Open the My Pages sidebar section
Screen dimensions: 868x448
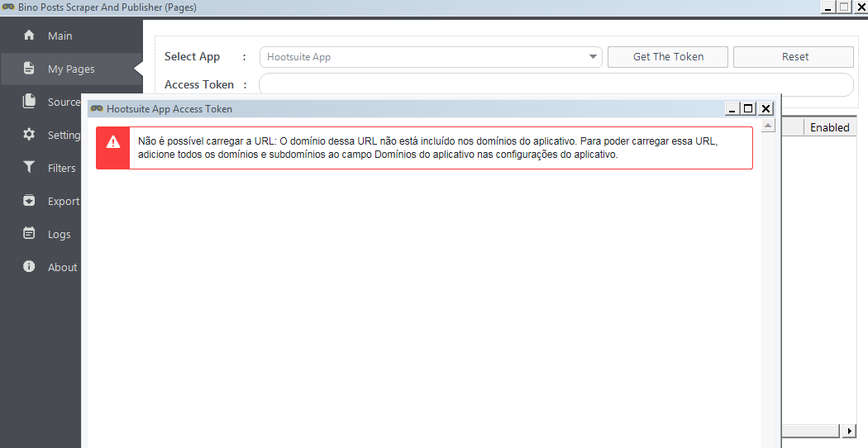pos(71,69)
